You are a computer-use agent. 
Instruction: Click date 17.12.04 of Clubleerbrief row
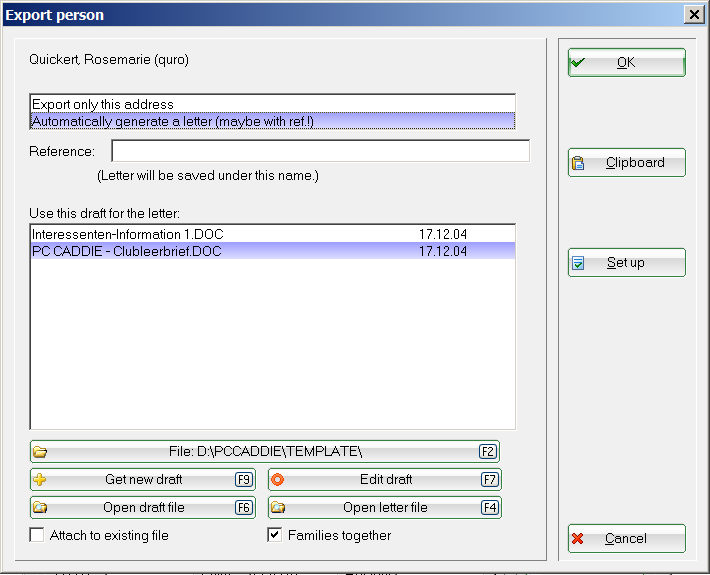click(x=443, y=251)
